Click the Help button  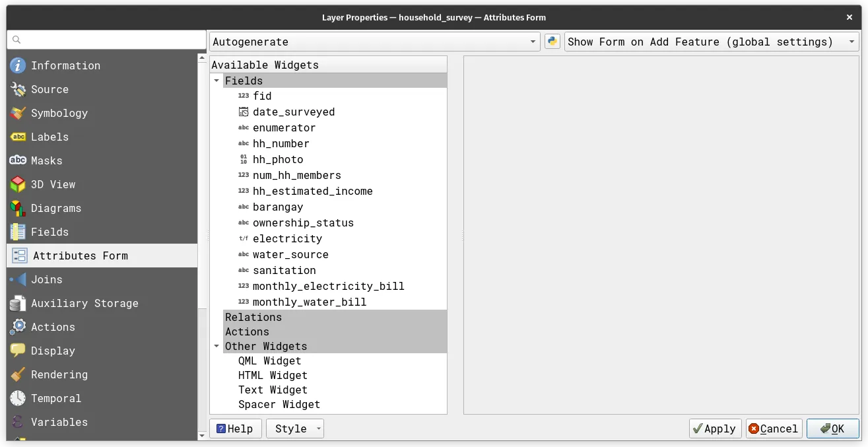[235, 429]
